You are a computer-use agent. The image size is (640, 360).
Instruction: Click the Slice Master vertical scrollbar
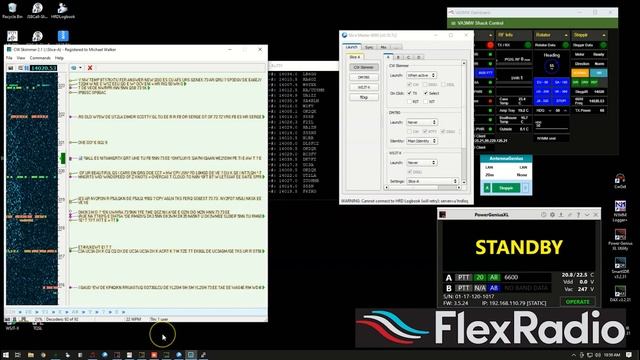click(x=464, y=122)
